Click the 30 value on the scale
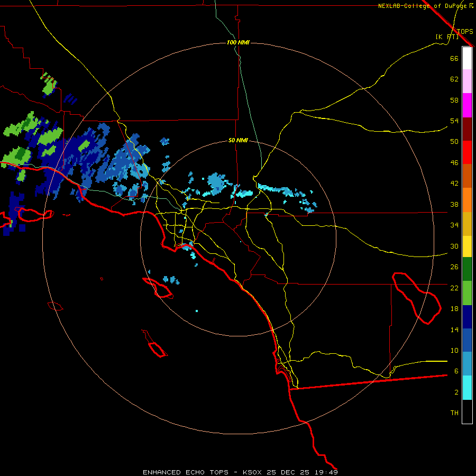 (x=454, y=246)
